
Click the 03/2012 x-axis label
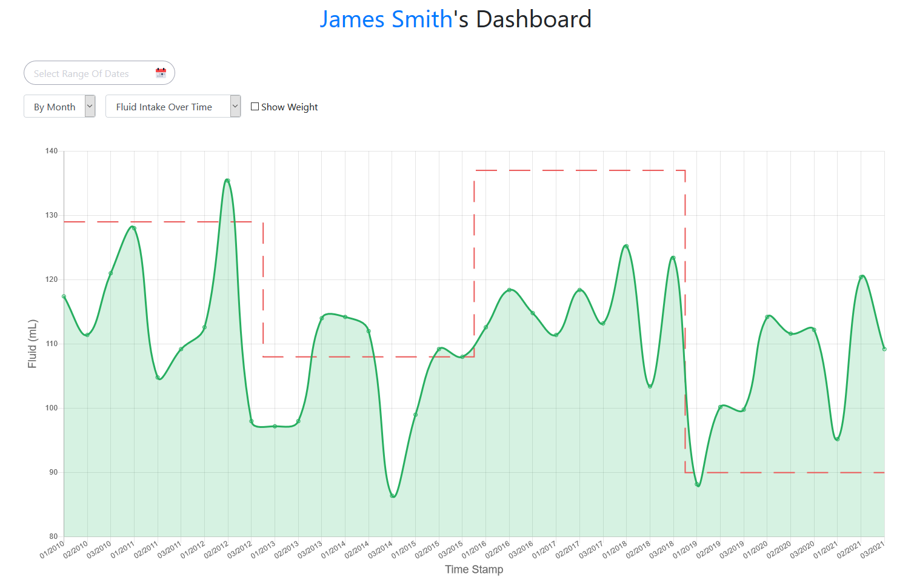pos(239,550)
